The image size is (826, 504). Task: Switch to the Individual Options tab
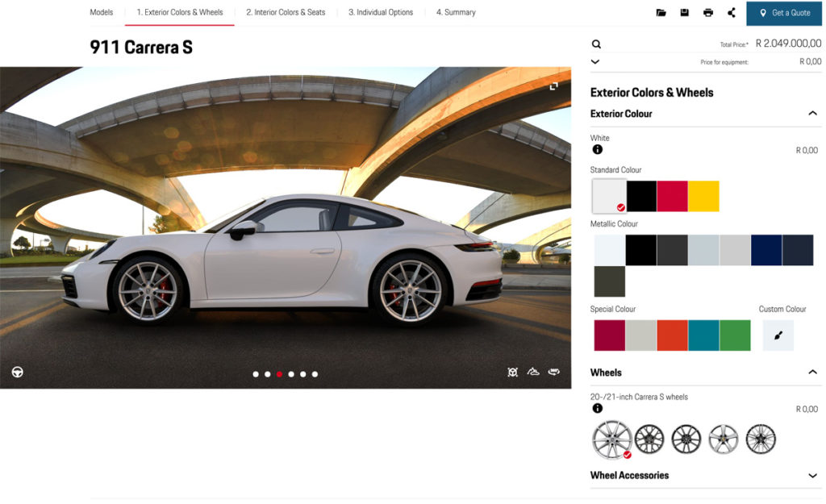[381, 12]
